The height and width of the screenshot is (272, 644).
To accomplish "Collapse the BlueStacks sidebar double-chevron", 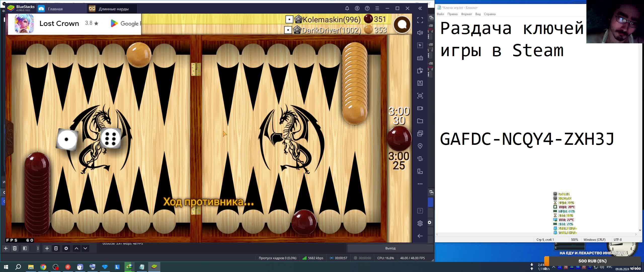I will 420,9.
